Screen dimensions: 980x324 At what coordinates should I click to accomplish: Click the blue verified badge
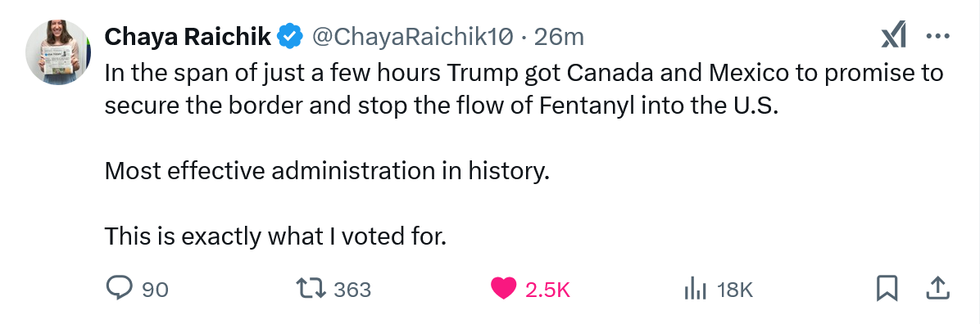pos(290,38)
